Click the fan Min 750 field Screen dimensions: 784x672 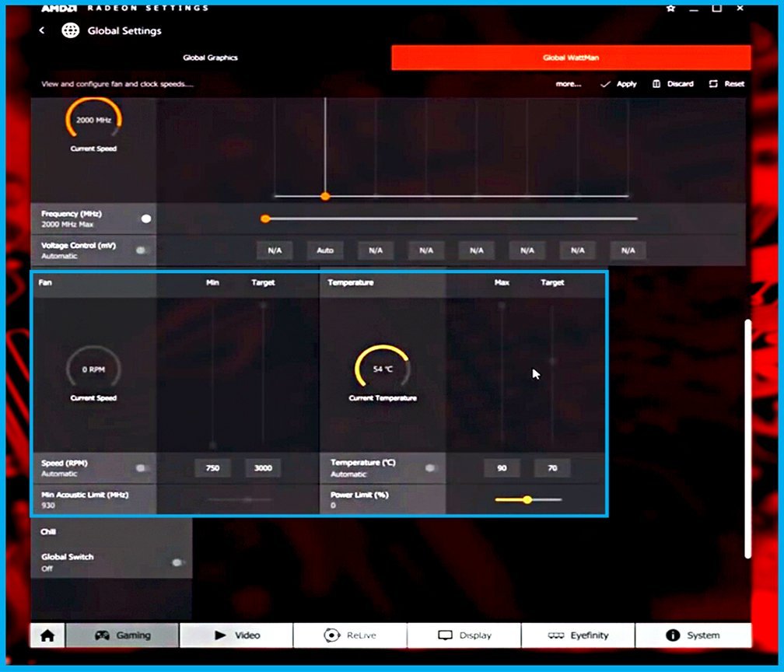tap(212, 468)
